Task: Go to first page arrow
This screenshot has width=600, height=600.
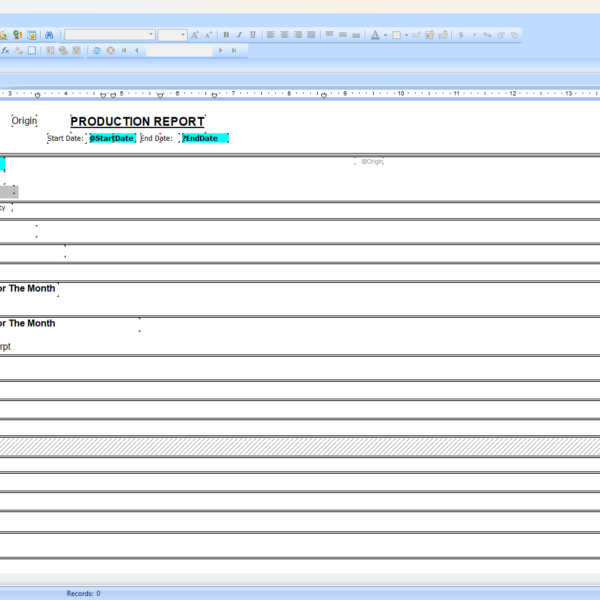Action: coord(124,51)
